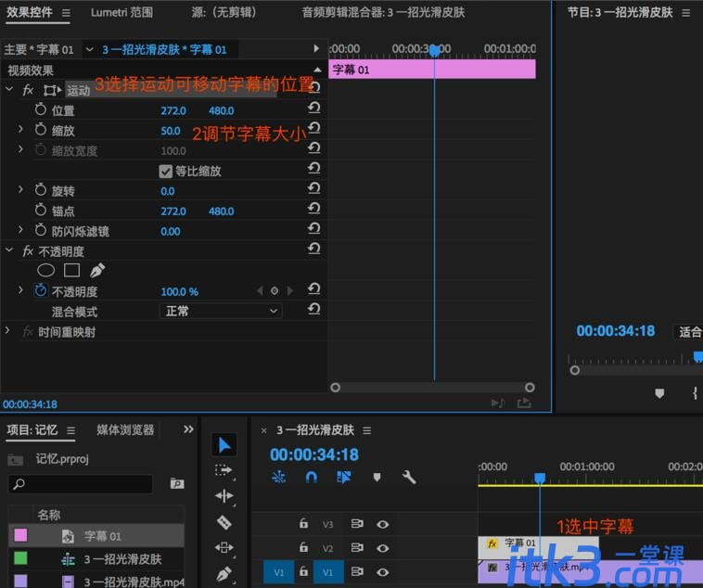
Task: Expand the 时间重映射 effect
Action: pos(7,330)
